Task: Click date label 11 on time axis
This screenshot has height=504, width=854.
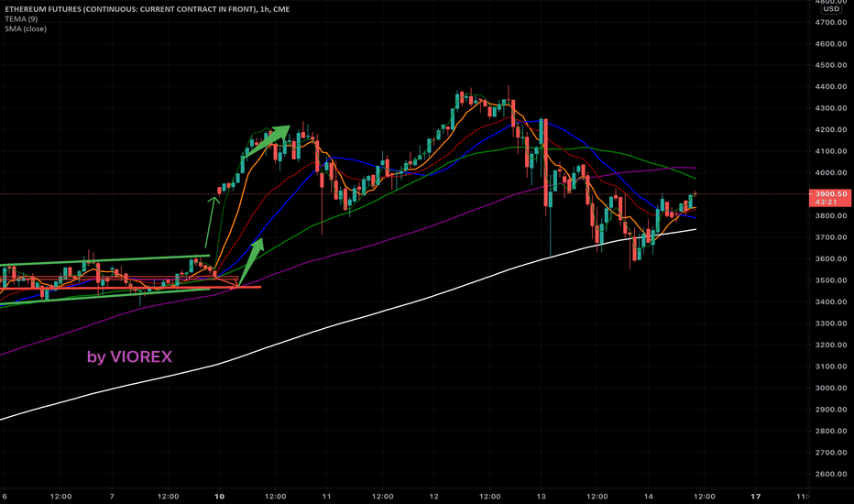Action: click(327, 497)
